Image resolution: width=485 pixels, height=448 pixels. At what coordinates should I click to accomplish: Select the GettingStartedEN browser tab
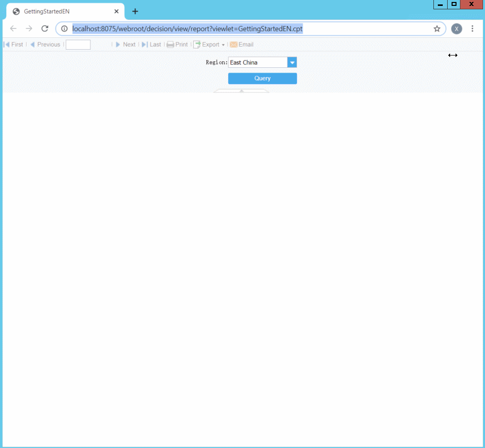click(64, 11)
